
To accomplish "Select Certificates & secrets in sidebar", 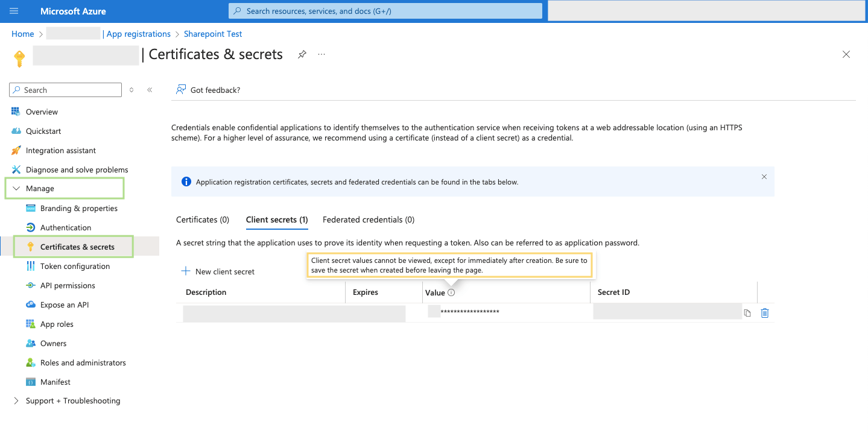I will 77,247.
